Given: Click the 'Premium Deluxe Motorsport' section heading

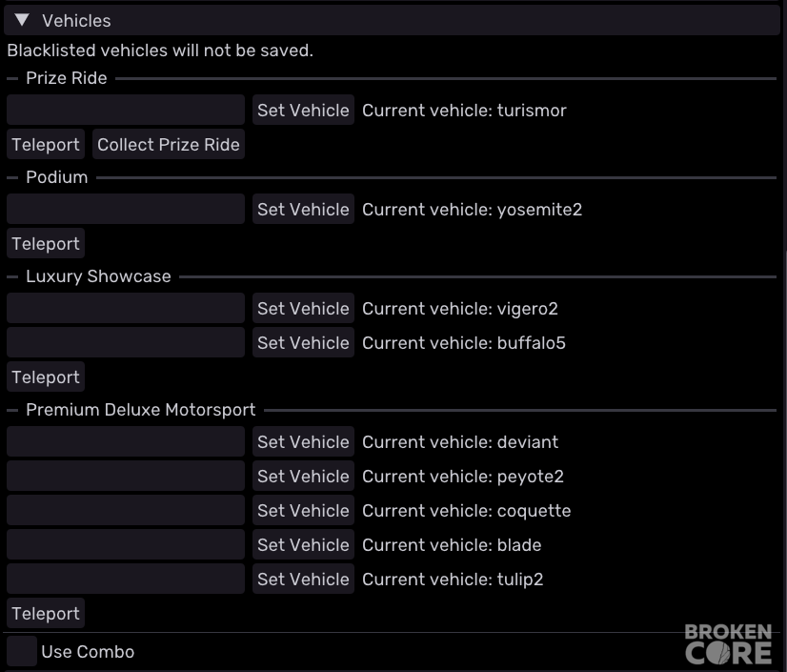Looking at the screenshot, I should (x=141, y=410).
